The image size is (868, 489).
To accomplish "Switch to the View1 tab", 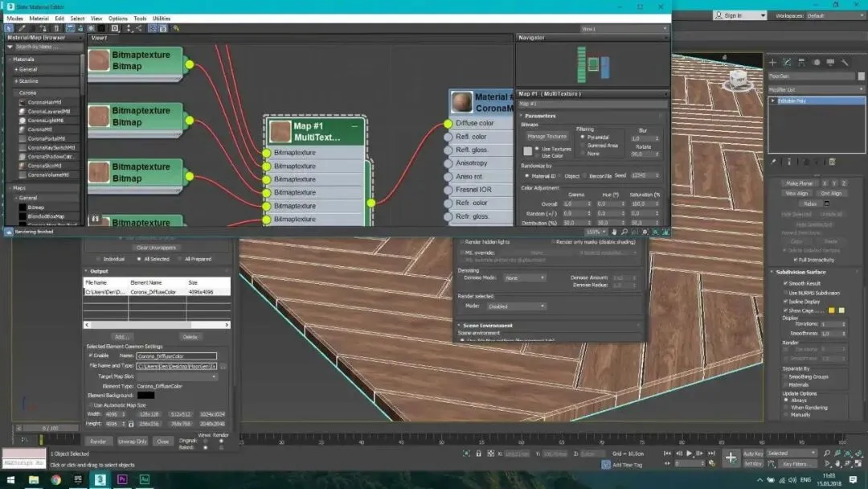I will click(x=99, y=38).
